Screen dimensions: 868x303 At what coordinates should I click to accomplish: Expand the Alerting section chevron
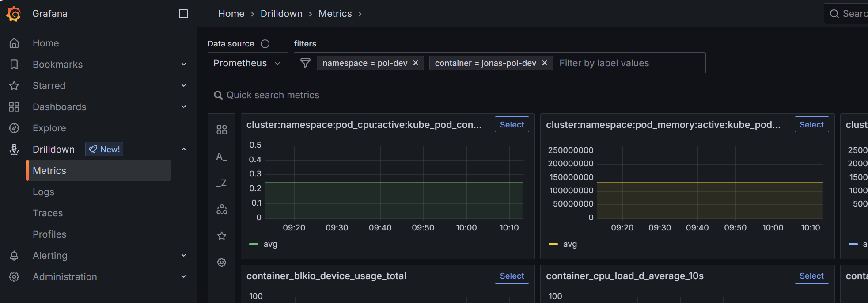(184, 256)
